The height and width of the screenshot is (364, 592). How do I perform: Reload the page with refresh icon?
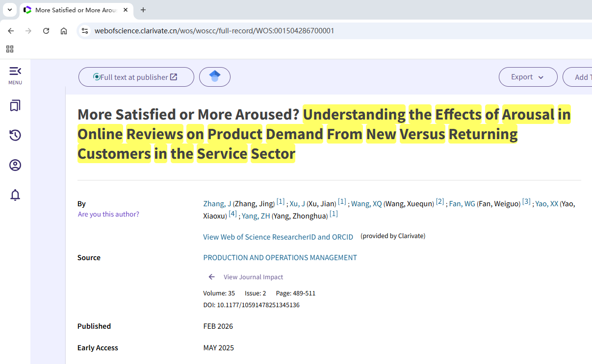46,31
